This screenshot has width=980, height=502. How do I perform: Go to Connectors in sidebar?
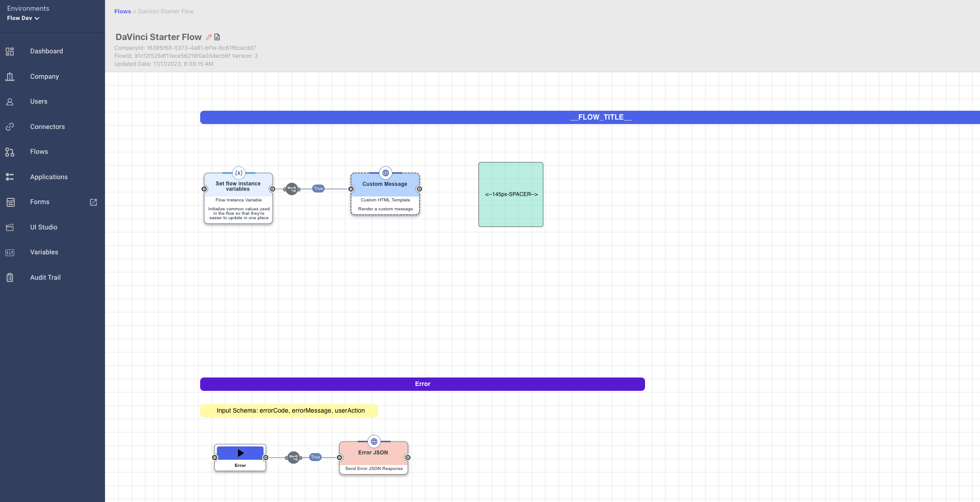click(x=47, y=127)
